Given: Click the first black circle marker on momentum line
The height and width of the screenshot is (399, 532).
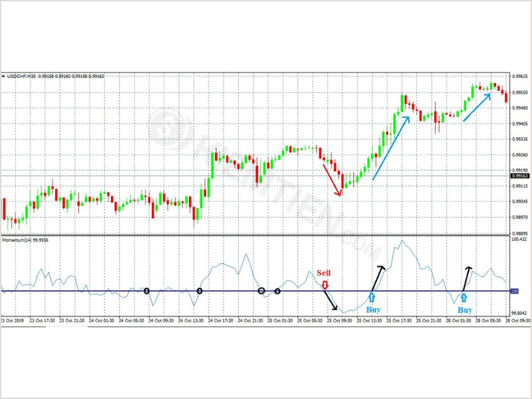Looking at the screenshot, I should 147,291.
